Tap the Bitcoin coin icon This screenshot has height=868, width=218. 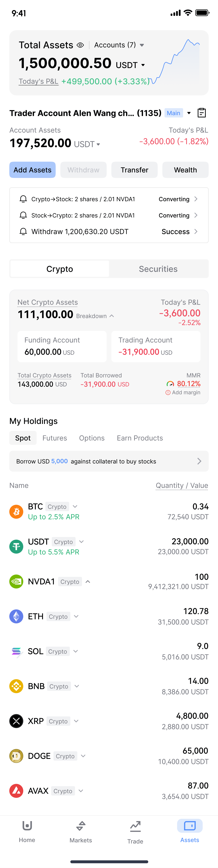16,512
